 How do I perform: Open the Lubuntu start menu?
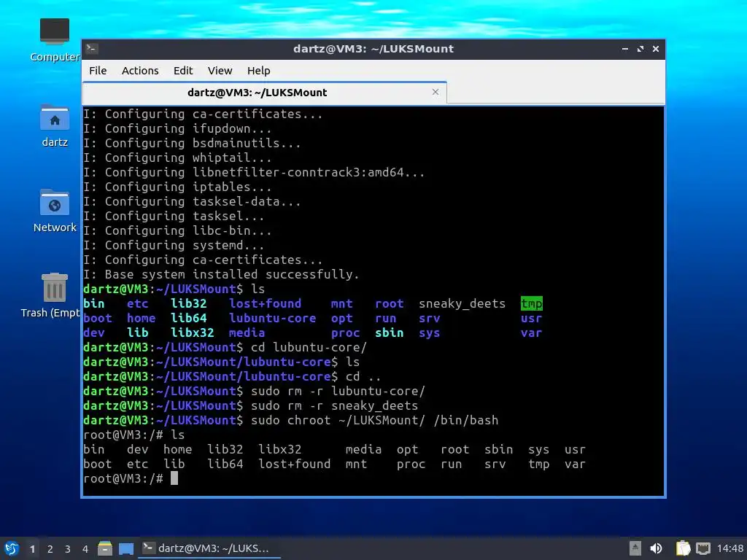(x=12, y=548)
